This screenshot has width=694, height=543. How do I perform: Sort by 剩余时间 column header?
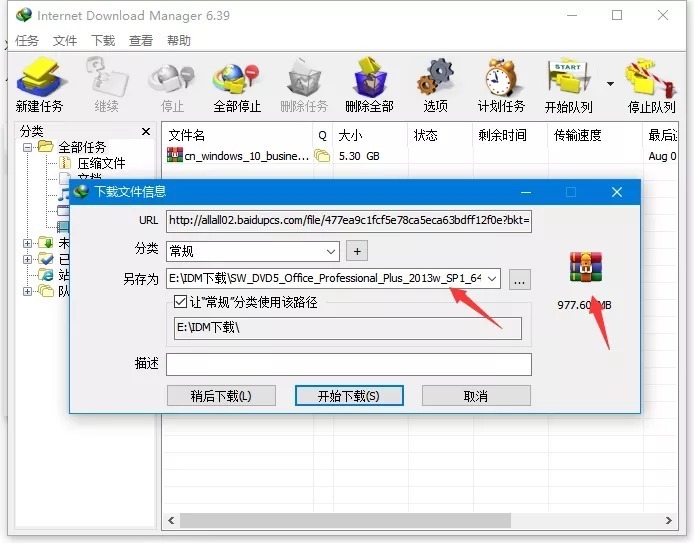(x=510, y=135)
